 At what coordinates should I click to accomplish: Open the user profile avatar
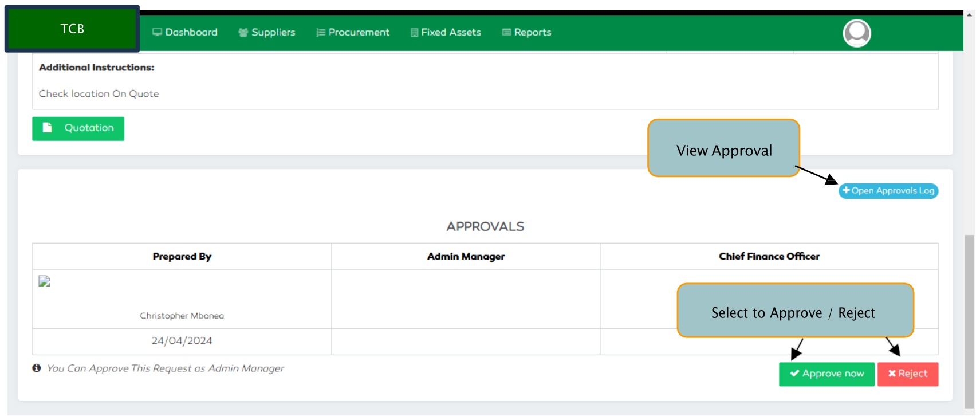(857, 33)
